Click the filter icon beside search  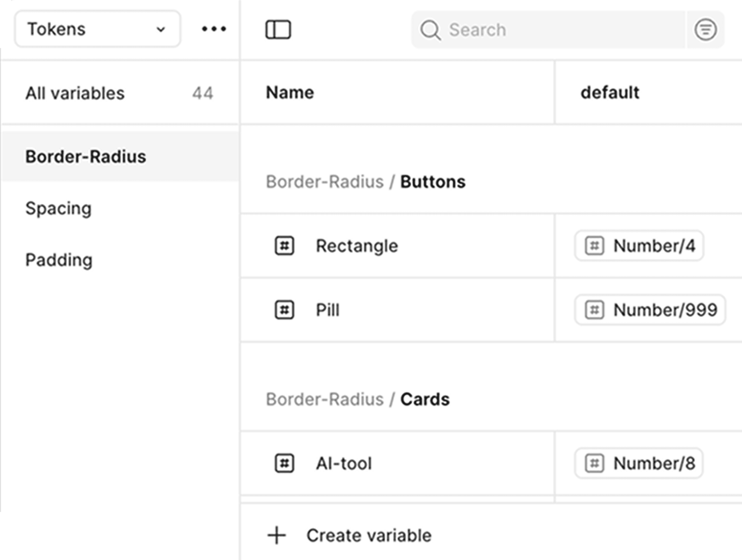pos(705,30)
